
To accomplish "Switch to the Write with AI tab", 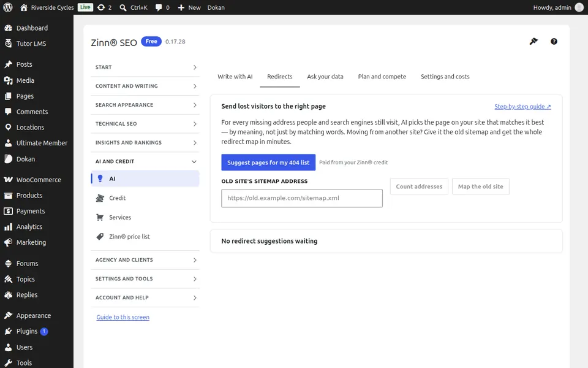I will click(235, 77).
